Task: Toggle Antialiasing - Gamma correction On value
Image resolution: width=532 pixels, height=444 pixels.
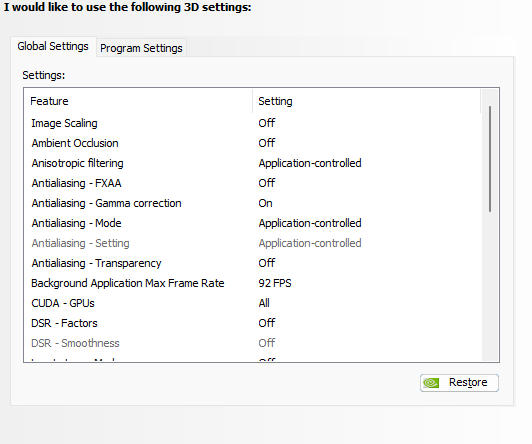Action: point(265,203)
